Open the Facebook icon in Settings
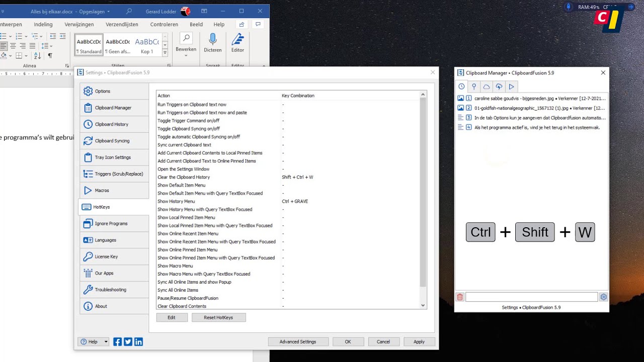 click(x=117, y=342)
